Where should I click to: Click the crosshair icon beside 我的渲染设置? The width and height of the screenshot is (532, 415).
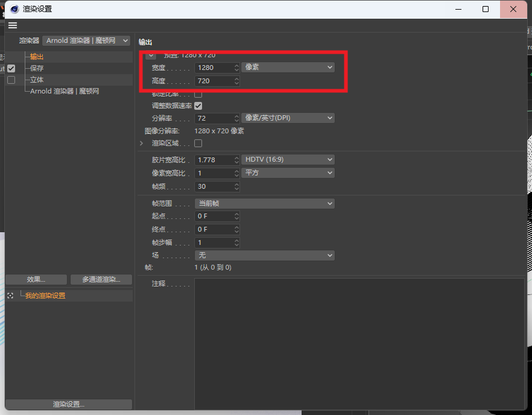[x=10, y=296]
